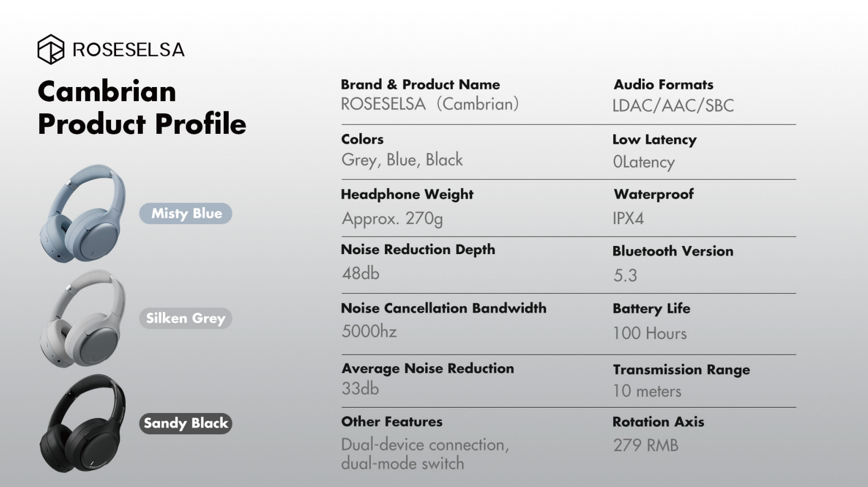Screen dimensions: 868x487
Task: Click the Low Latency heading
Action: [x=654, y=139]
